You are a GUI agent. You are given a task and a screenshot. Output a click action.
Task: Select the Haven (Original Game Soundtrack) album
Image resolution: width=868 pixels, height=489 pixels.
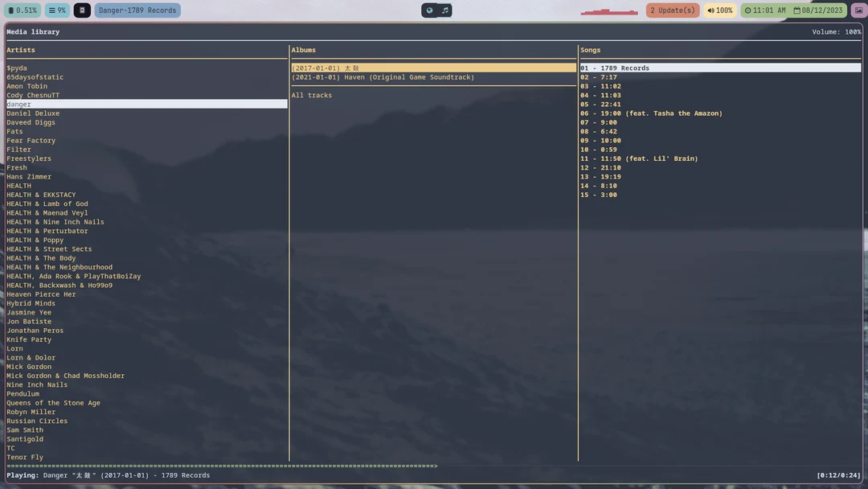click(383, 76)
